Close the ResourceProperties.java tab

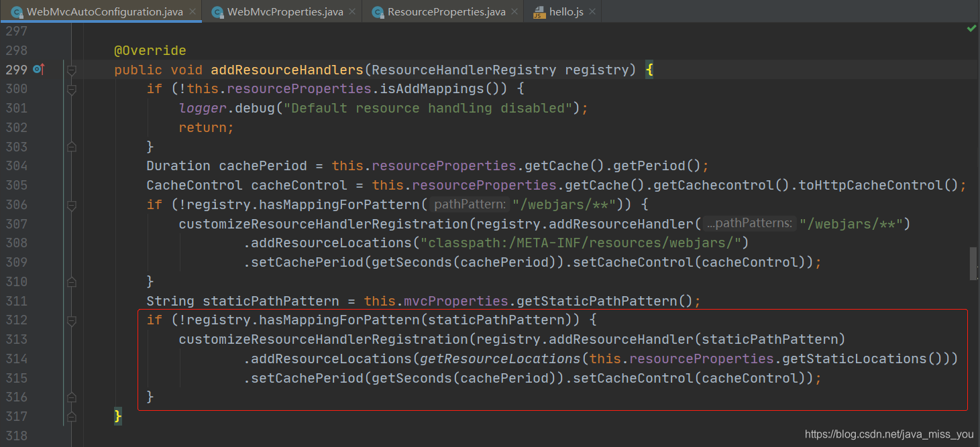click(x=514, y=12)
